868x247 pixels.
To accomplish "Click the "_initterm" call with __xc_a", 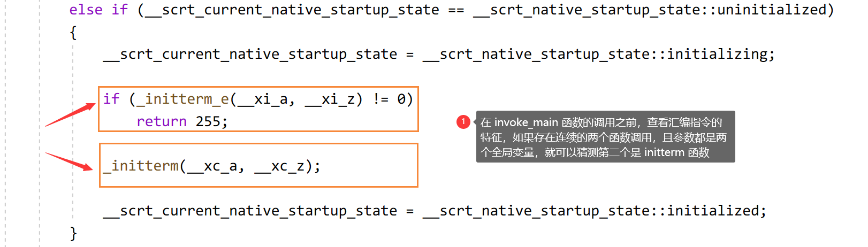I will tap(141, 166).
